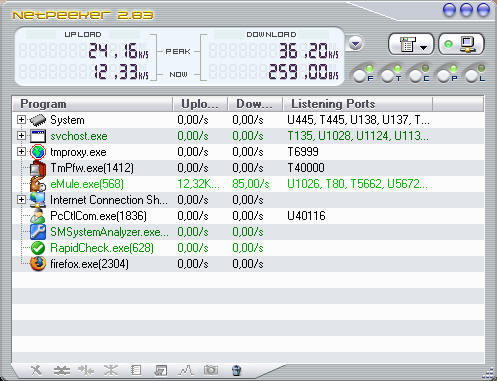497x381 pixels.
Task: Expand the svchost.exe tree node
Action: pyautogui.click(x=21, y=136)
